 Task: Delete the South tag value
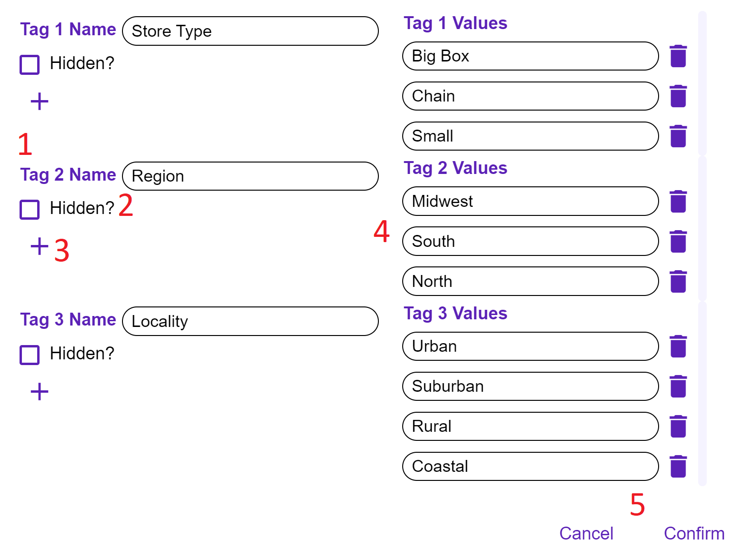678,241
